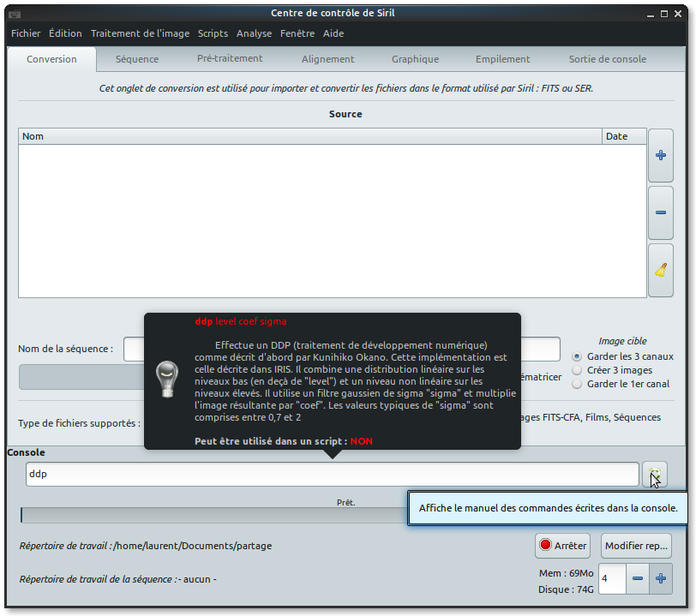Open the Scripts menu
The height and width of the screenshot is (616, 696).
213,33
